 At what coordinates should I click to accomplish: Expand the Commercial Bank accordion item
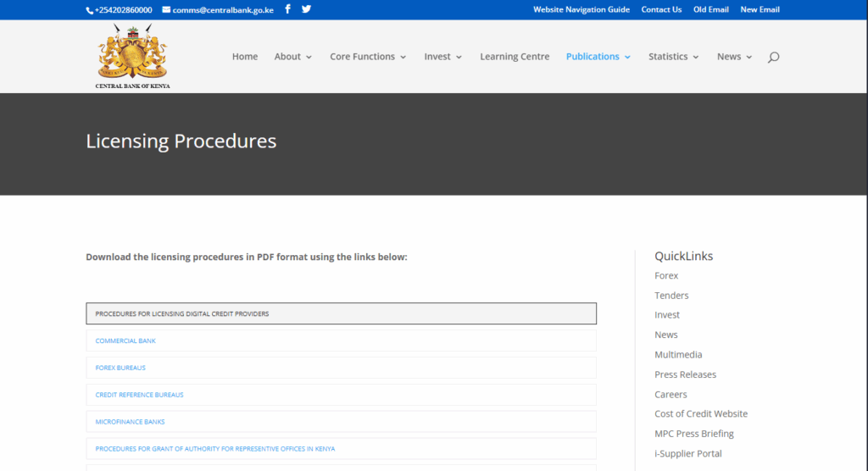(x=341, y=341)
